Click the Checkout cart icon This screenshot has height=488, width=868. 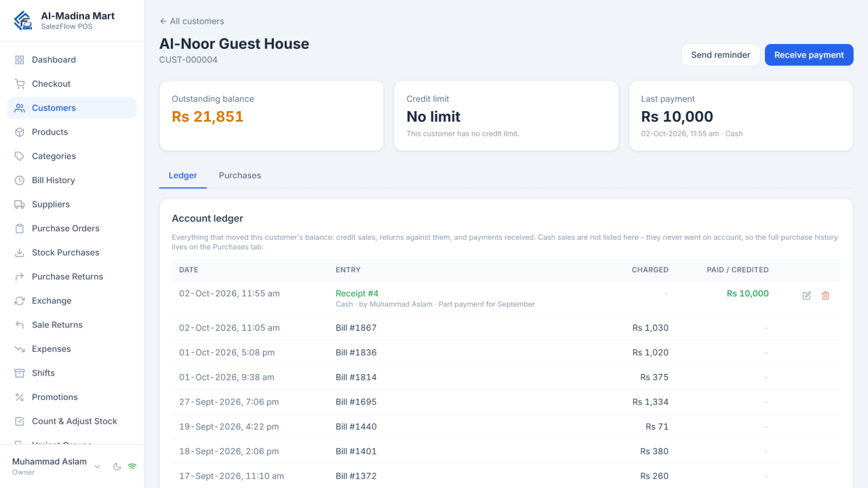click(x=20, y=84)
